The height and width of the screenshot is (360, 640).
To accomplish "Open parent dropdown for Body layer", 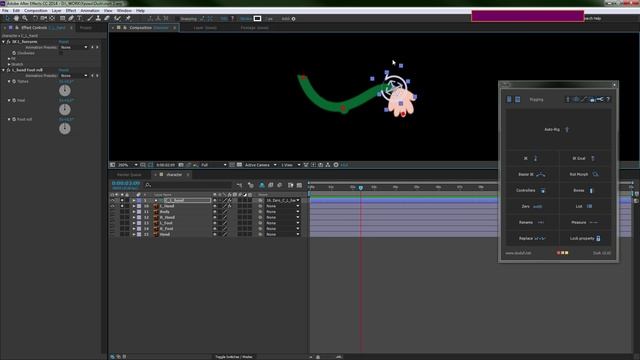I will tap(282, 212).
